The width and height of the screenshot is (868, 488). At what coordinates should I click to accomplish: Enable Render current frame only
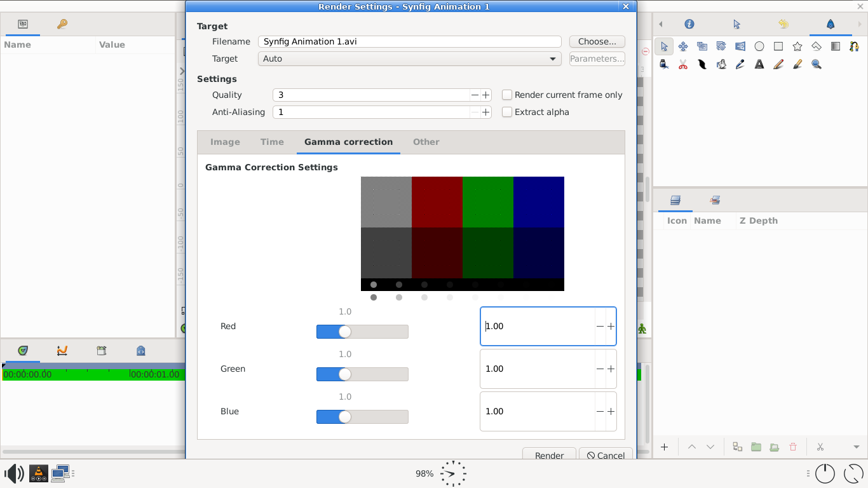coord(507,95)
